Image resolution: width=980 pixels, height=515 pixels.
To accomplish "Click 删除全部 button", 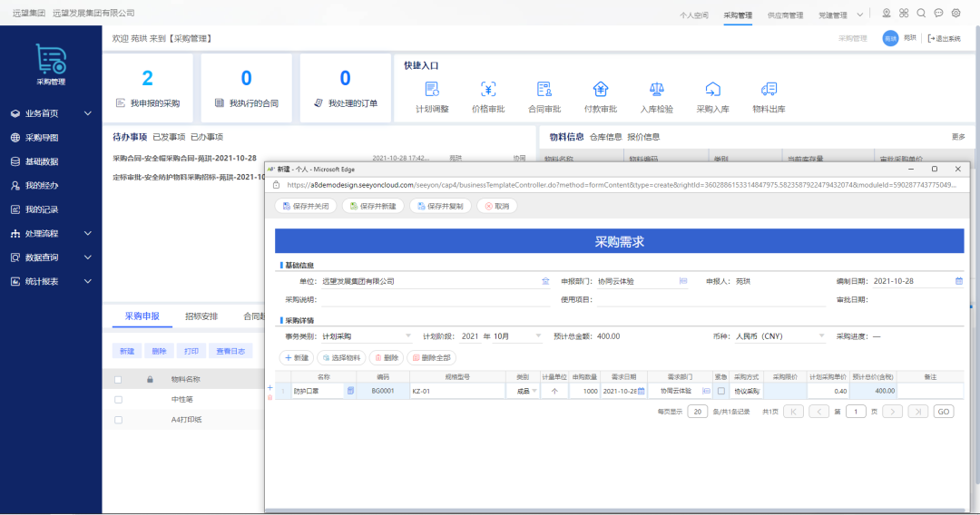I will [431, 358].
